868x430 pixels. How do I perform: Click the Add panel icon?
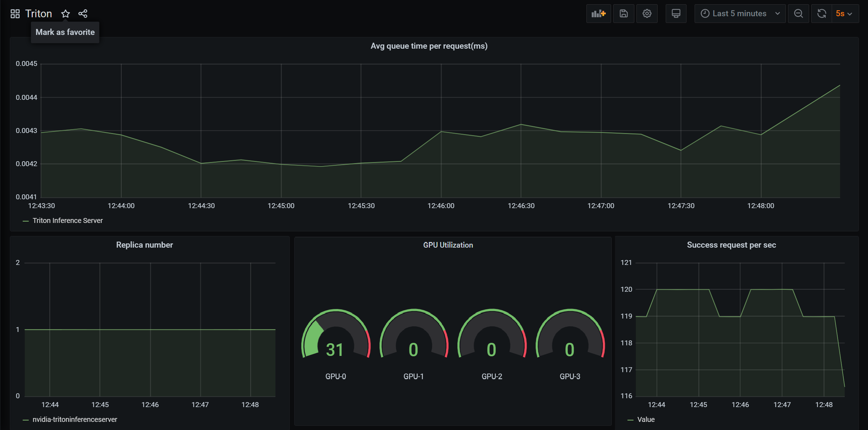pyautogui.click(x=598, y=14)
